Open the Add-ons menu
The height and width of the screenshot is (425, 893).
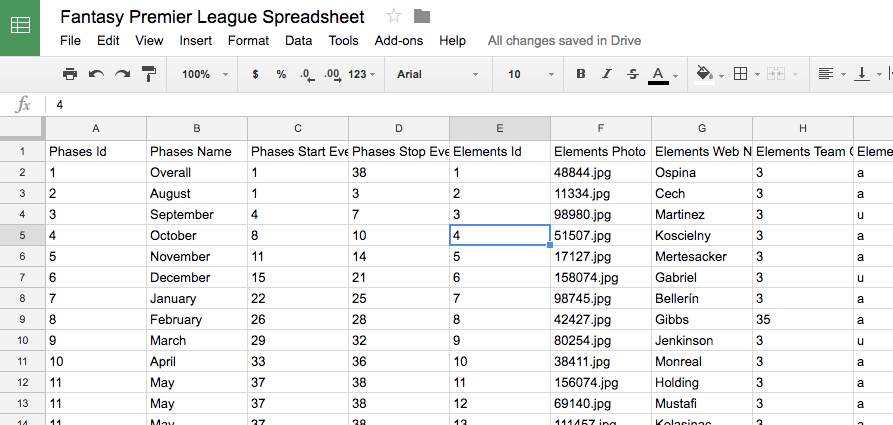399,40
